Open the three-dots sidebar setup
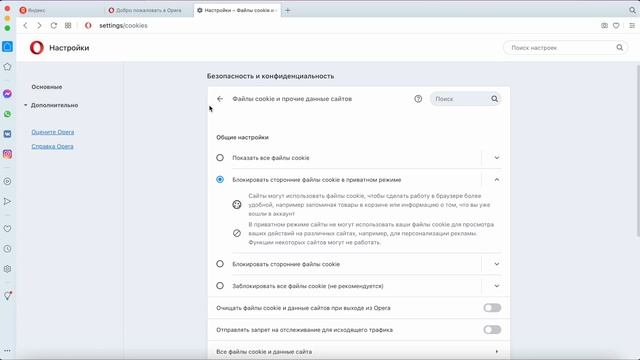 [x=7, y=350]
